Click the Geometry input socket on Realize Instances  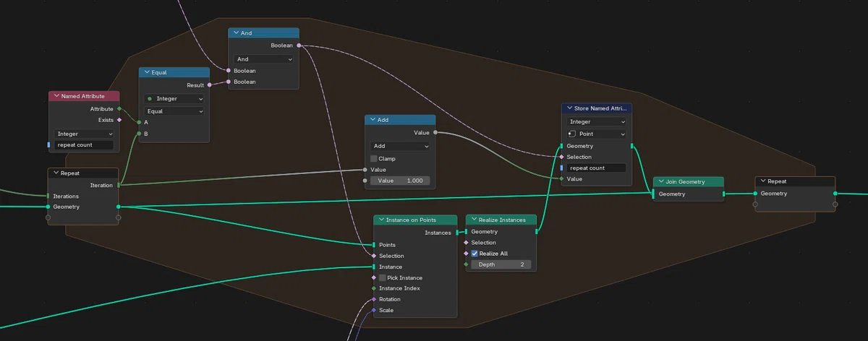tap(466, 232)
